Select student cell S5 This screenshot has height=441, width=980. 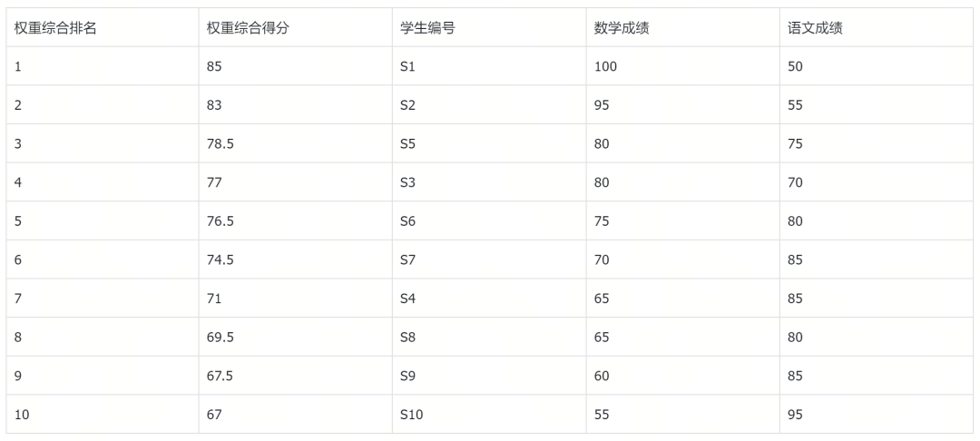tap(407, 143)
